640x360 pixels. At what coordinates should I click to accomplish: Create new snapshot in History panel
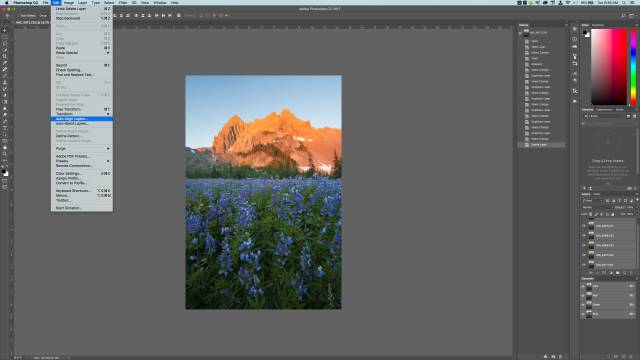click(x=553, y=356)
